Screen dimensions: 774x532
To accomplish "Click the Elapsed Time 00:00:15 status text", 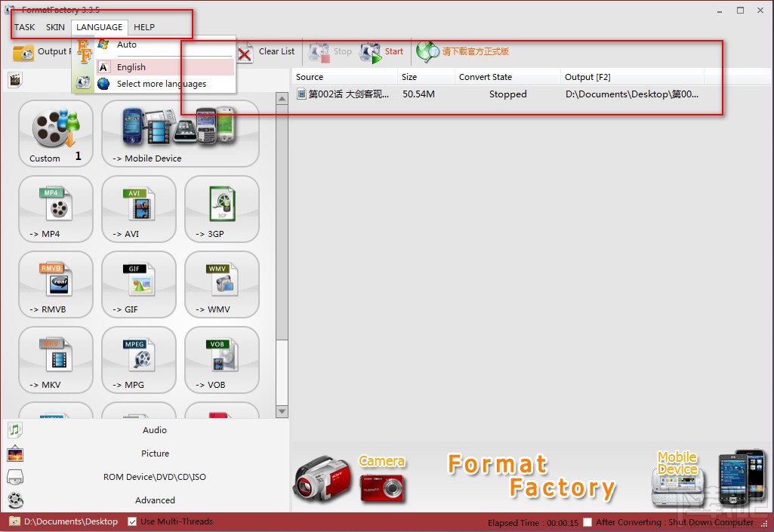I will pyautogui.click(x=533, y=523).
